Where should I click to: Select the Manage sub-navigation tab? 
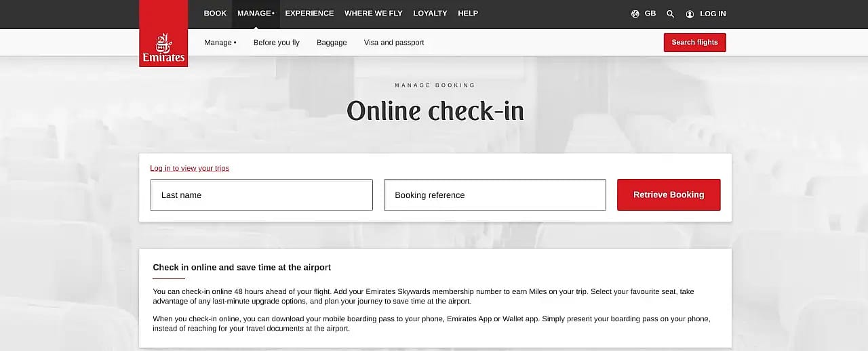[x=220, y=43]
